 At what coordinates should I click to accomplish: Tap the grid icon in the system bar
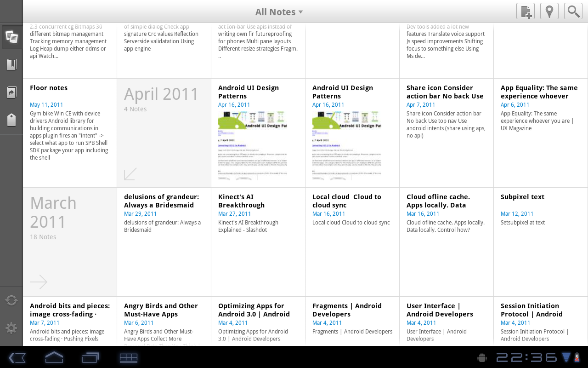[129, 357]
